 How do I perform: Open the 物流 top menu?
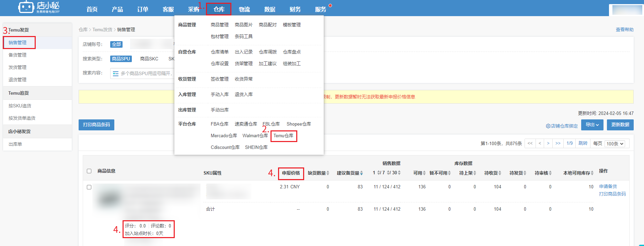click(x=244, y=9)
